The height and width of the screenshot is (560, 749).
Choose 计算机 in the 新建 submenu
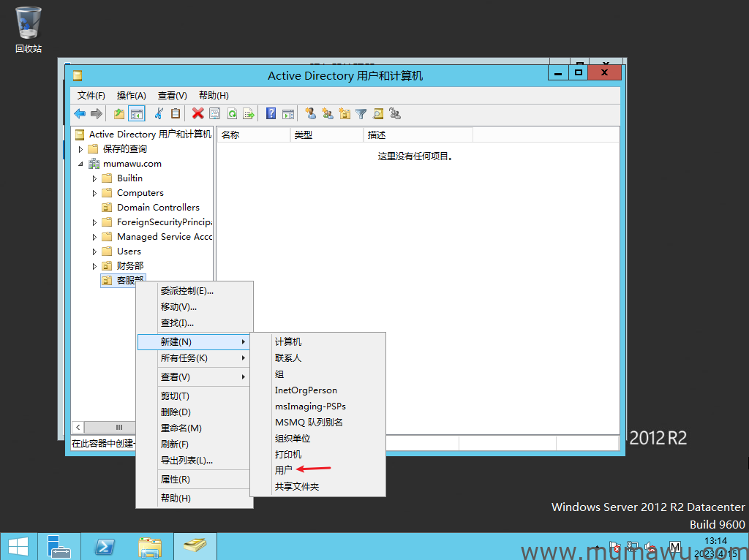317,342
